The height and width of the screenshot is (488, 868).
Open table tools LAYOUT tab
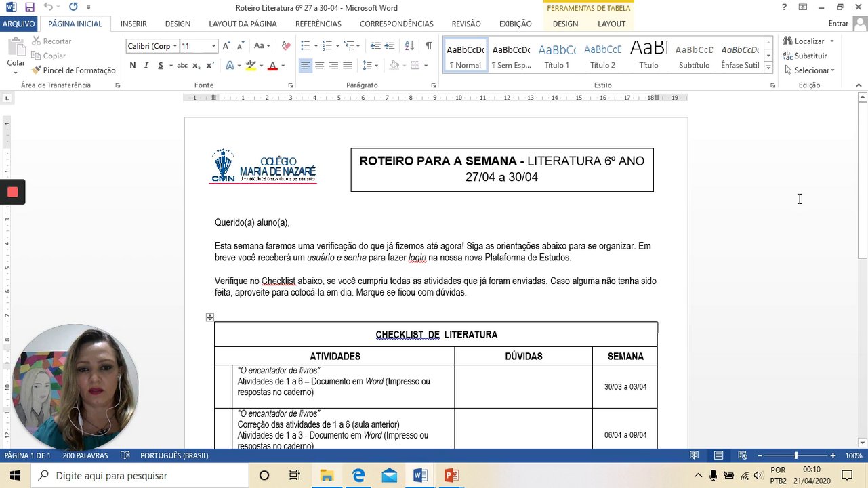click(612, 24)
